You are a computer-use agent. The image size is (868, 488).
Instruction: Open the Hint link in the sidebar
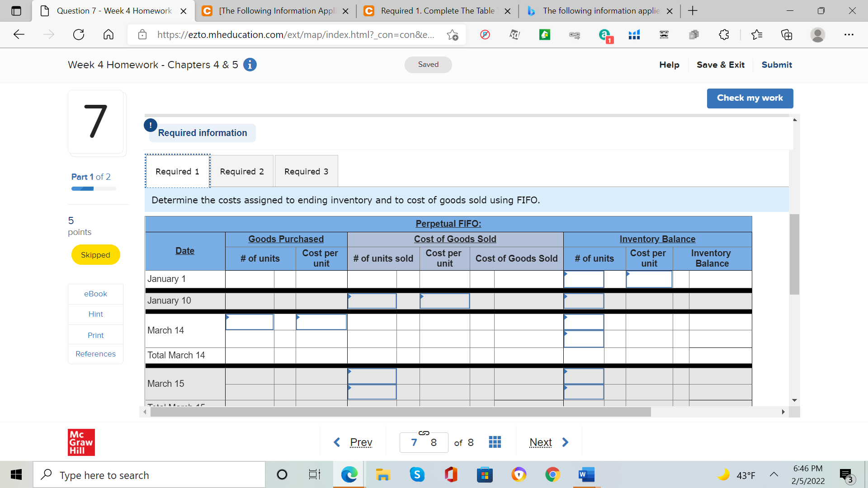point(95,314)
